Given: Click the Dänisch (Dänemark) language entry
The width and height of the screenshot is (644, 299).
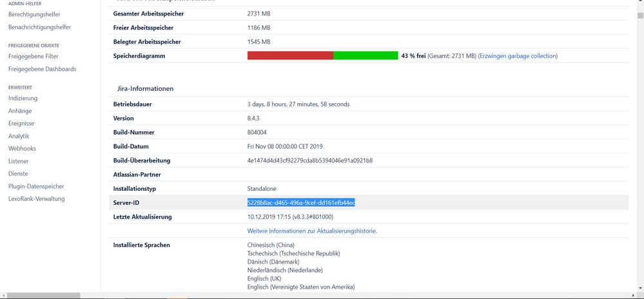Looking at the screenshot, I should click(x=273, y=262).
